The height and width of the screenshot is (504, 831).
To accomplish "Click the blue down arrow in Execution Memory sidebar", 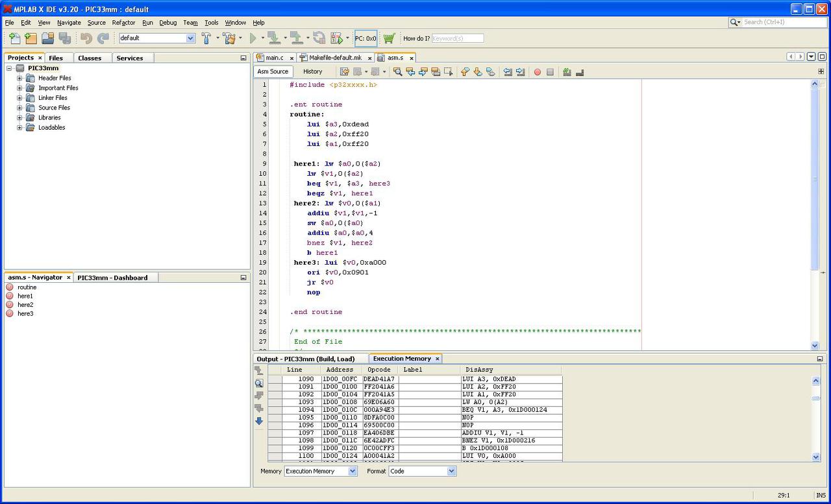I will pos(259,421).
